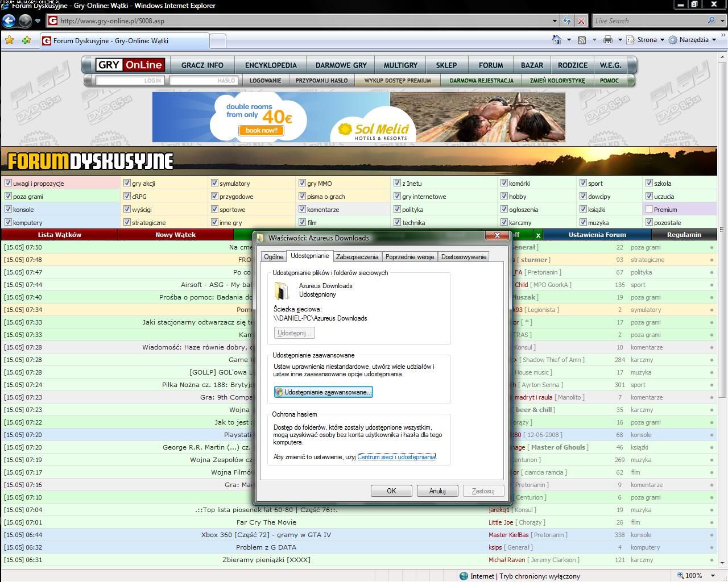The height and width of the screenshot is (582, 728).
Task: Go to the Home page icon
Action: point(557,40)
